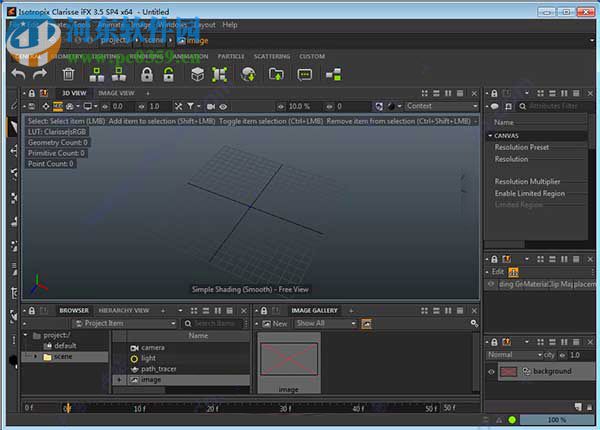The width and height of the screenshot is (600, 430).
Task: Select the camera item in the browser
Action: click(x=152, y=347)
